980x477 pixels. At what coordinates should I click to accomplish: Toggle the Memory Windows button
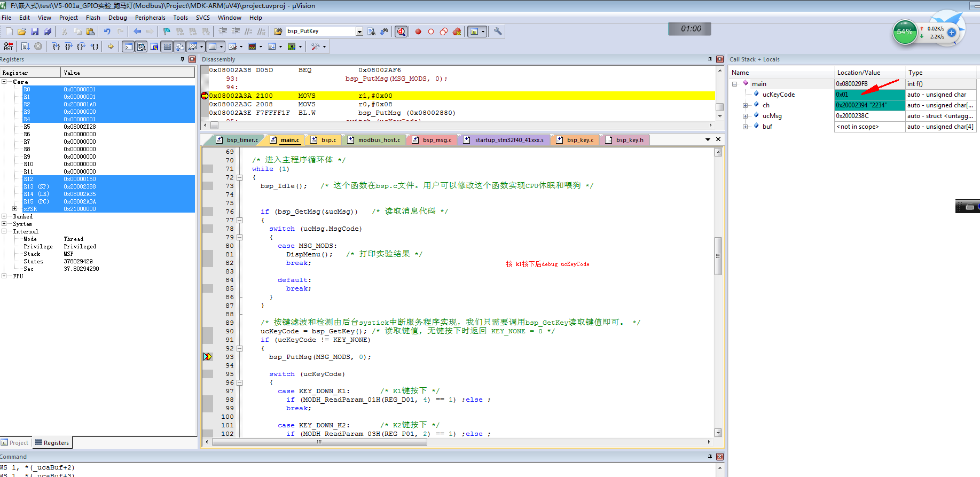tap(213, 46)
